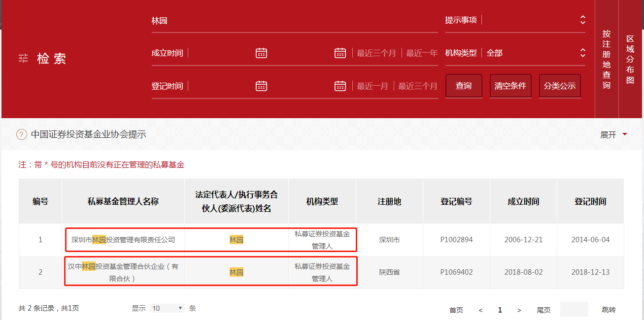644x320 pixels.
Task: Click 林园 representative name in row 2
Action: pyautogui.click(x=237, y=272)
